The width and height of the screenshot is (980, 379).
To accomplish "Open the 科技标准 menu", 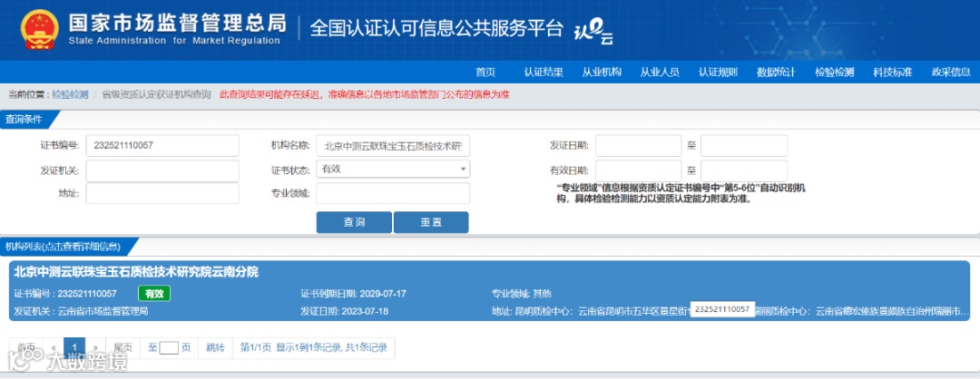I will coord(893,73).
